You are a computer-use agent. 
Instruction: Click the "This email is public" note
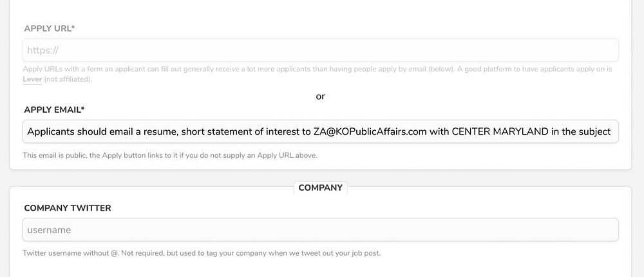tap(170, 155)
